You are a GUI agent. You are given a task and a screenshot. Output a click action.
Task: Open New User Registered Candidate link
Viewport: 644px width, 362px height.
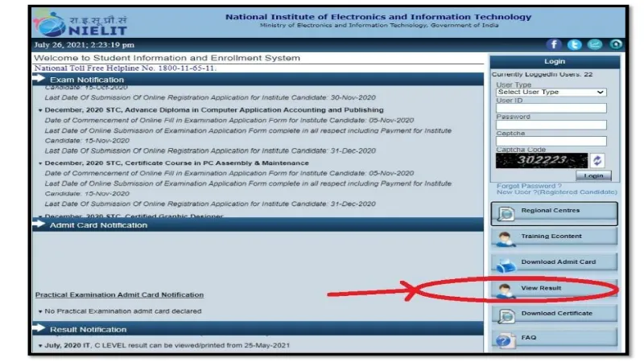[556, 192]
